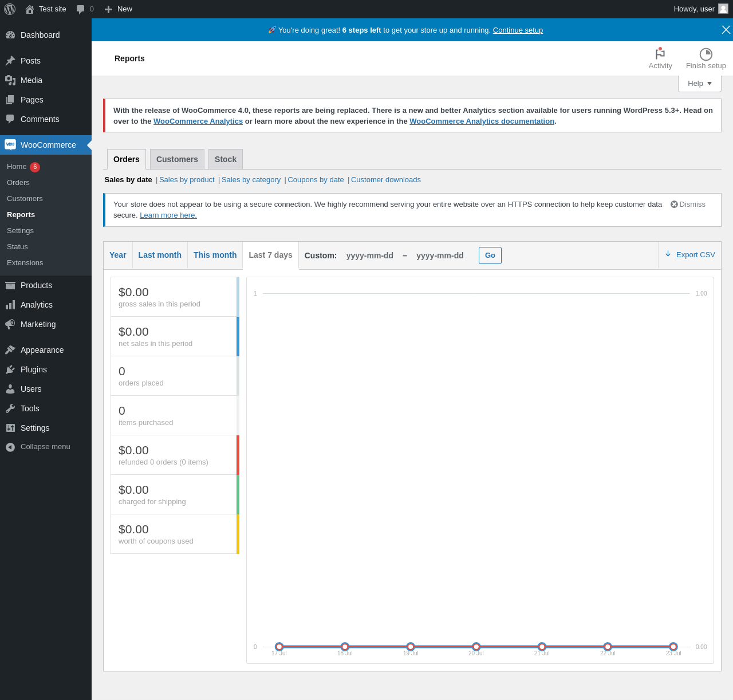This screenshot has width=733, height=700.
Task: Toggle refunded orders series in chart legend
Action: point(174,455)
